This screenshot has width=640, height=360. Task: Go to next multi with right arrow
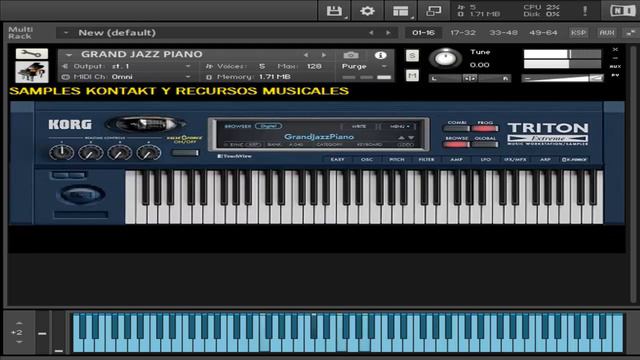[x=388, y=33]
